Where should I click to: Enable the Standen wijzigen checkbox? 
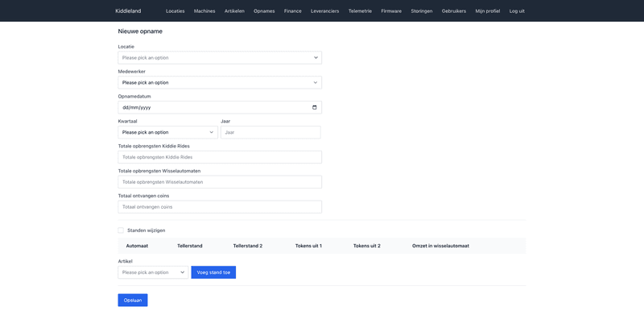122,230
